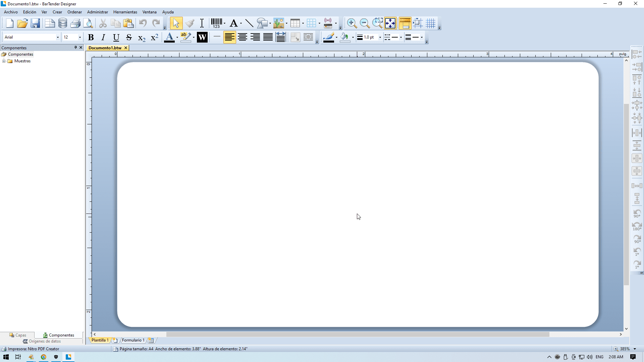The width and height of the screenshot is (644, 362).
Task: Click the font color swatch button
Action: 169,37
